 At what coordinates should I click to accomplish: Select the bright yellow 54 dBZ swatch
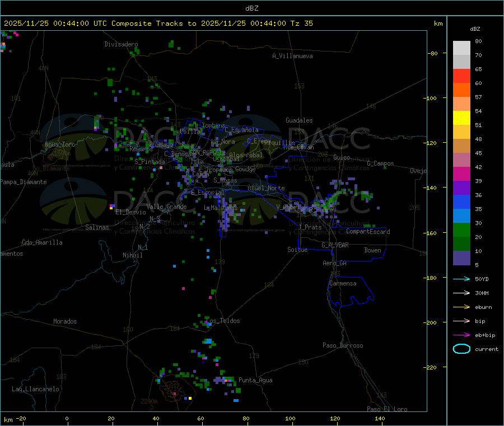point(461,118)
